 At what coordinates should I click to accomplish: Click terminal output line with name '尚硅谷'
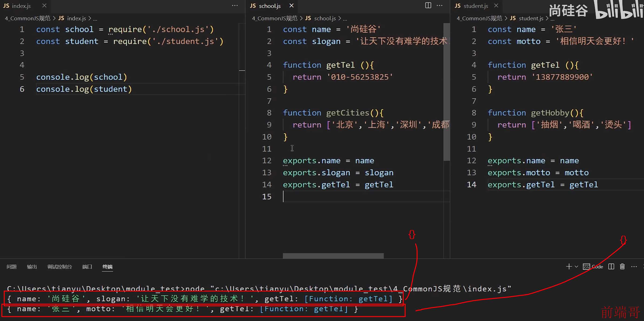pyautogui.click(x=205, y=299)
